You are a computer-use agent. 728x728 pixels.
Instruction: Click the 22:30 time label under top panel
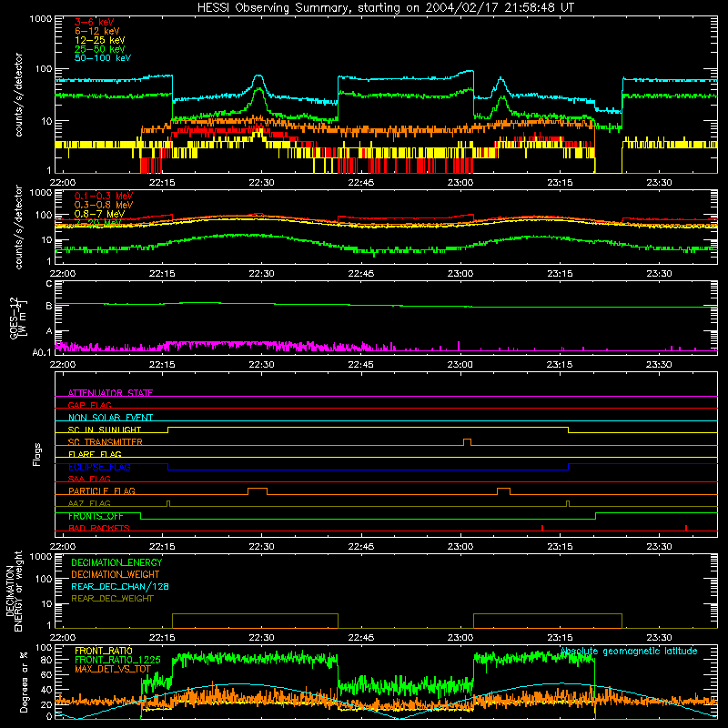(x=261, y=183)
